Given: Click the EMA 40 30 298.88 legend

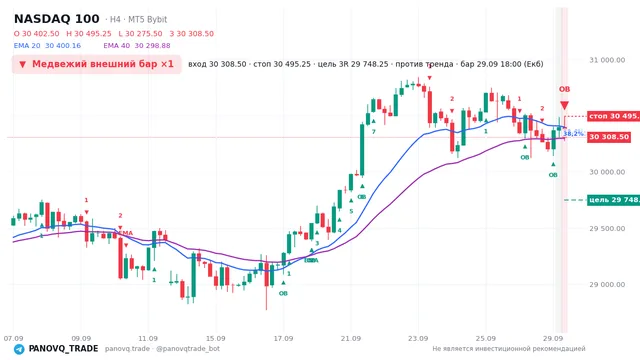Looking at the screenshot, I should 137,46.
